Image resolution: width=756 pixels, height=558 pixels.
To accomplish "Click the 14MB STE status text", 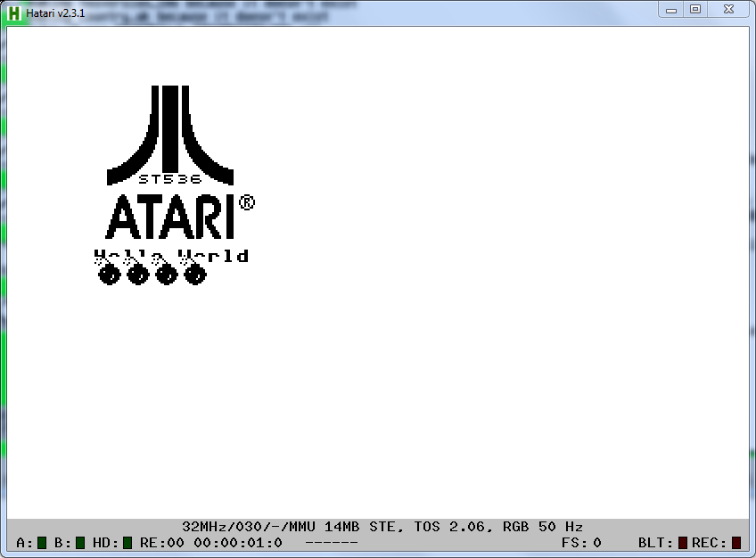I will click(364, 527).
